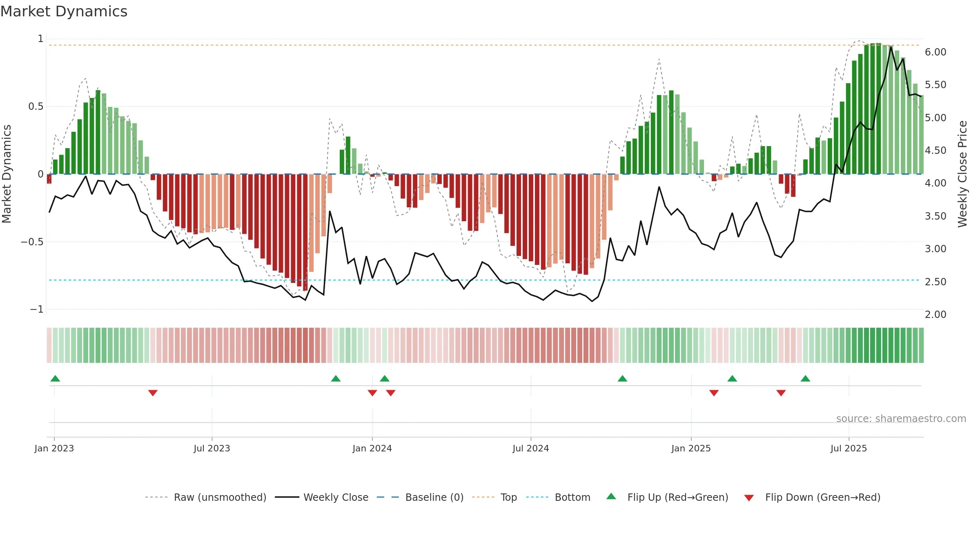Click the Jul 2025 x-axis label
This screenshot has height=551, width=980.
click(x=849, y=448)
